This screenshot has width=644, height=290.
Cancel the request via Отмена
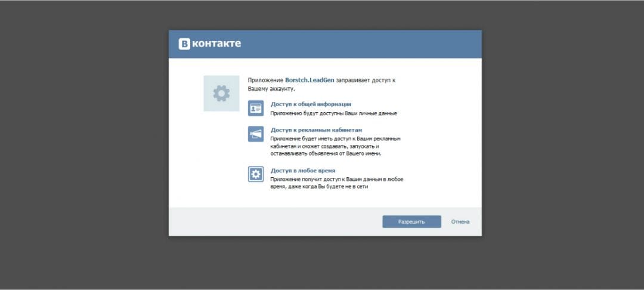[460, 222]
